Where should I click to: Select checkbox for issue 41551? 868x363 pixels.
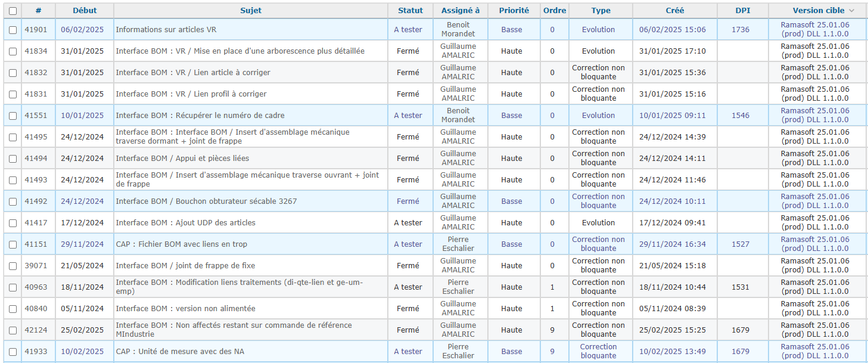[x=13, y=116]
